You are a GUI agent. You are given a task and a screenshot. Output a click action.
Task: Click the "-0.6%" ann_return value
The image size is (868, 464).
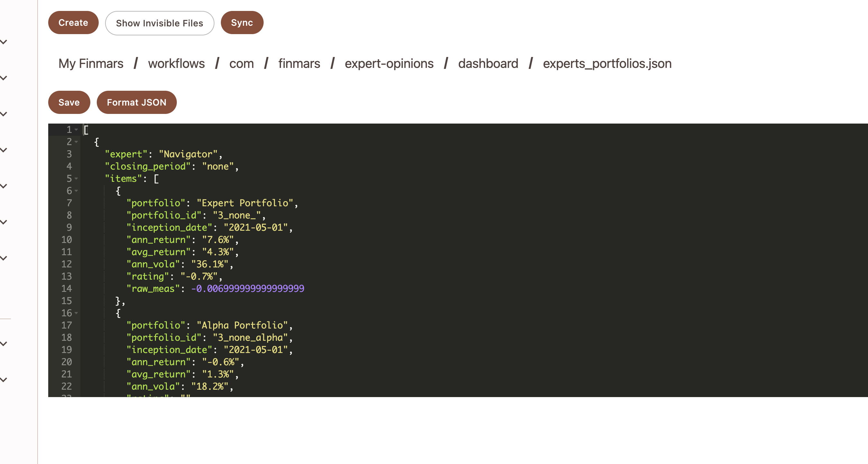pos(221,362)
